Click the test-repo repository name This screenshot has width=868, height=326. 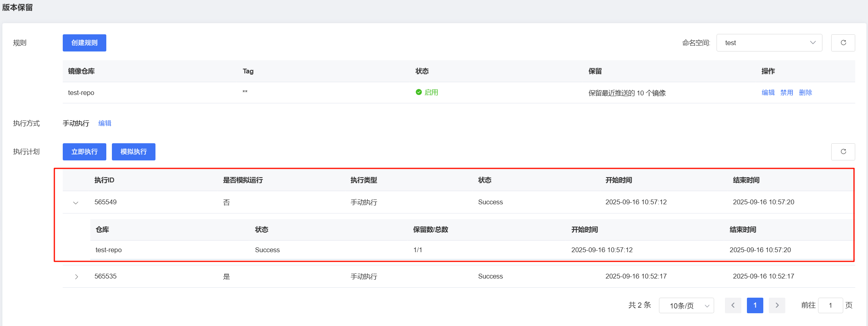point(81,93)
